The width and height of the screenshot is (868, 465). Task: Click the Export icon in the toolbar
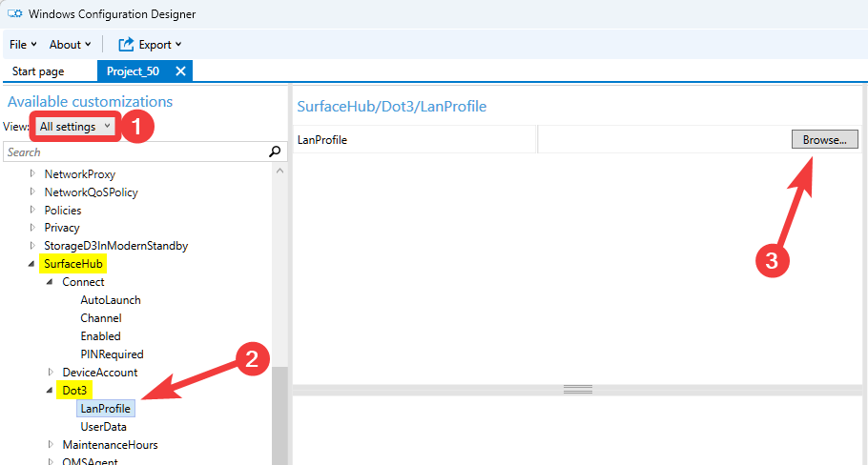pyautogui.click(x=126, y=44)
